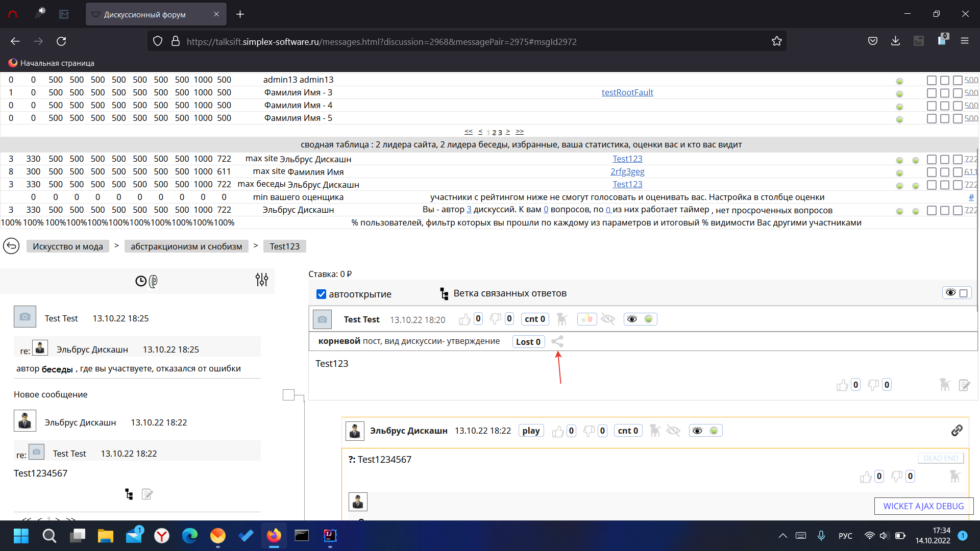The image size is (980, 551).
Task: Click the Windows Start button
Action: click(21, 536)
